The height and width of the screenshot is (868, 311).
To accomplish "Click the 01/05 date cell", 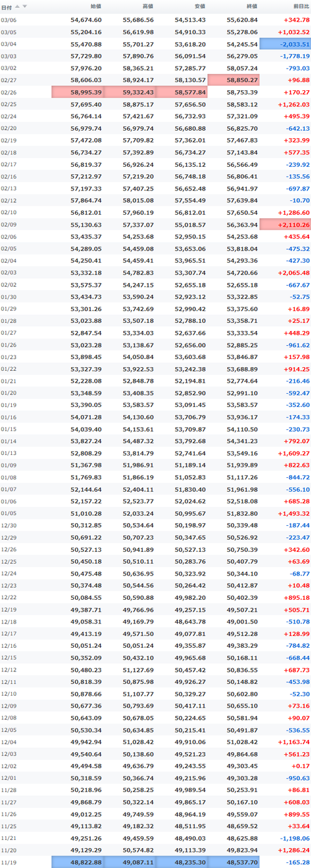I will (x=9, y=513).
